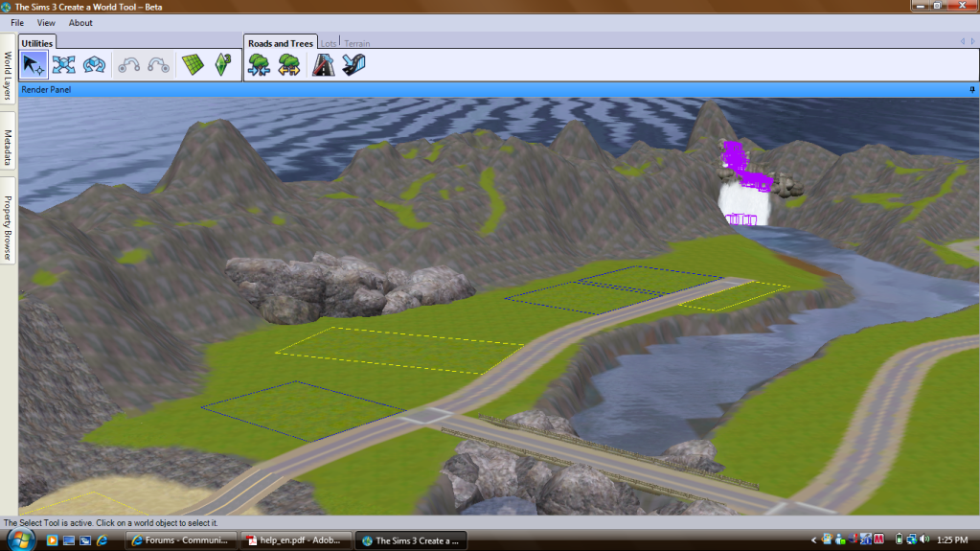This screenshot has height=551, width=980.
Task: Choose the Rotate object tool
Action: point(95,65)
